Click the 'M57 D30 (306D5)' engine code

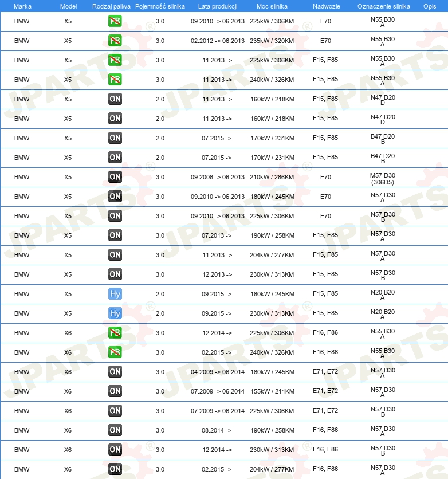pyautogui.click(x=383, y=179)
